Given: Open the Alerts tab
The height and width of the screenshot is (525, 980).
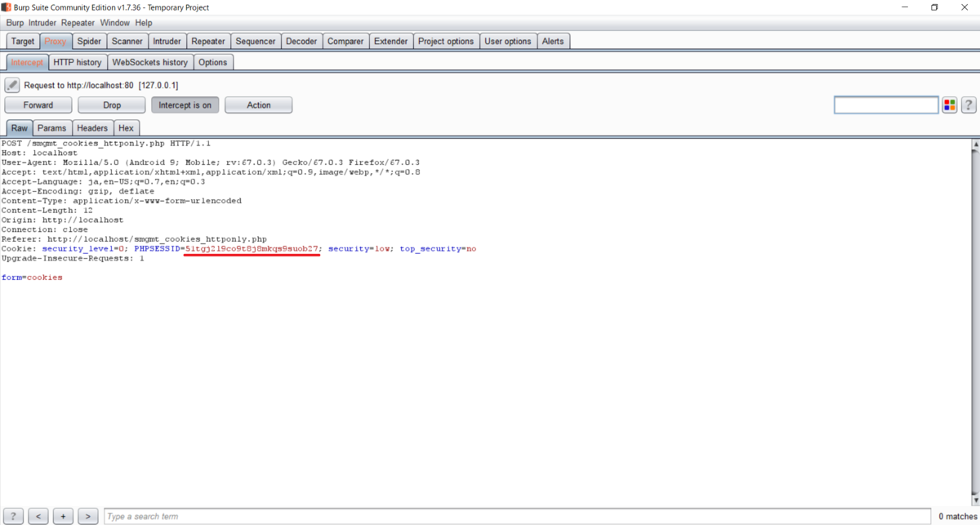Looking at the screenshot, I should (553, 41).
